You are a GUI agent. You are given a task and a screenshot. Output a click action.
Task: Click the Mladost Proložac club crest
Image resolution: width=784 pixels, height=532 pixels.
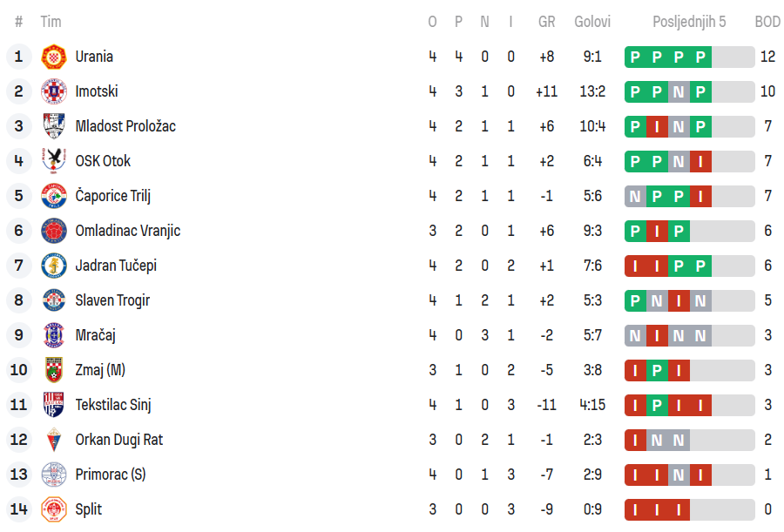[54, 126]
